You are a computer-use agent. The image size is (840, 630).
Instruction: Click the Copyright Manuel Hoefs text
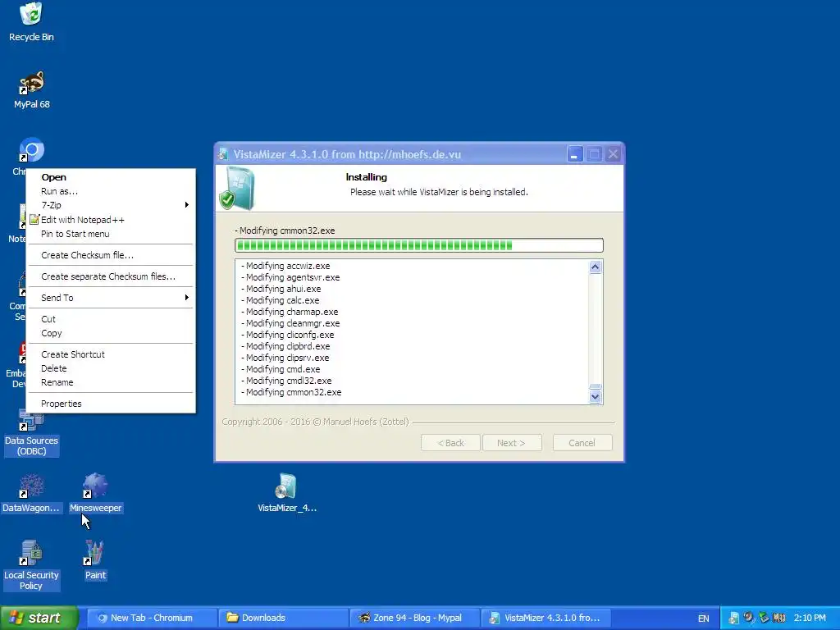coord(316,422)
